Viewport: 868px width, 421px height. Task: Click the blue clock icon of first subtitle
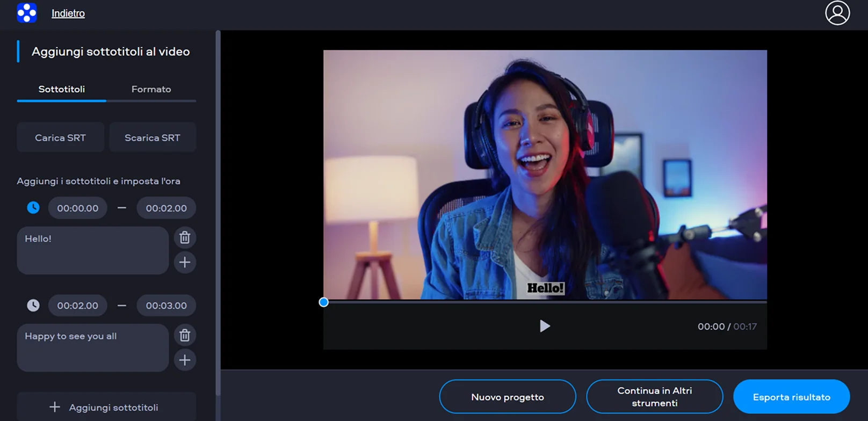click(x=33, y=208)
